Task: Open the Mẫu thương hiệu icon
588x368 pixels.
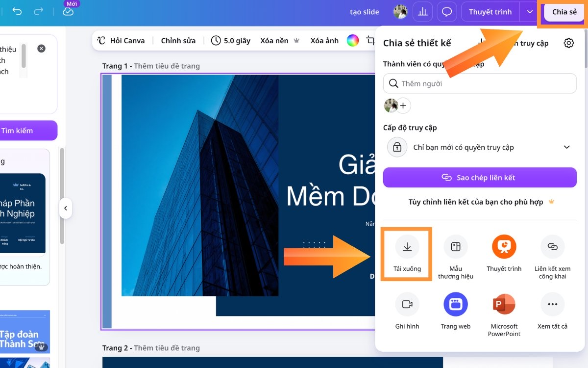Action: [x=456, y=247]
